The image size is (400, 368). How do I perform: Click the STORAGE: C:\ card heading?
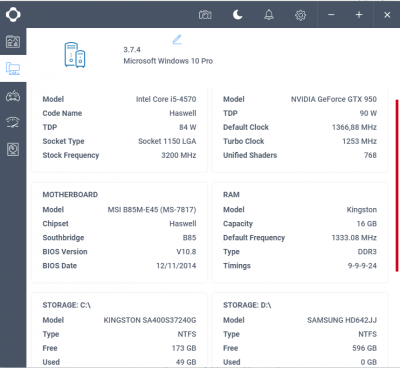[x=67, y=305]
